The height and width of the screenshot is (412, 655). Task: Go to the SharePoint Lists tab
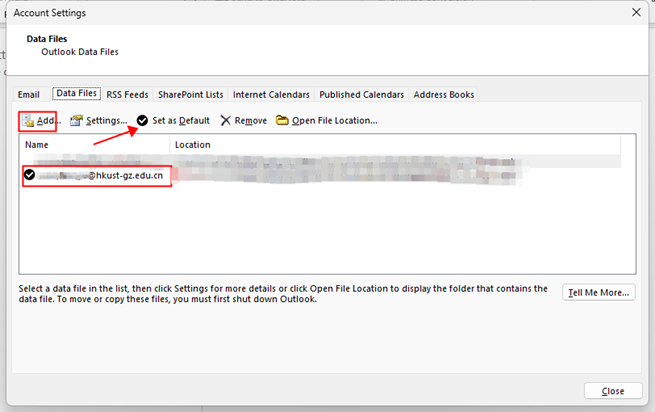click(x=191, y=95)
